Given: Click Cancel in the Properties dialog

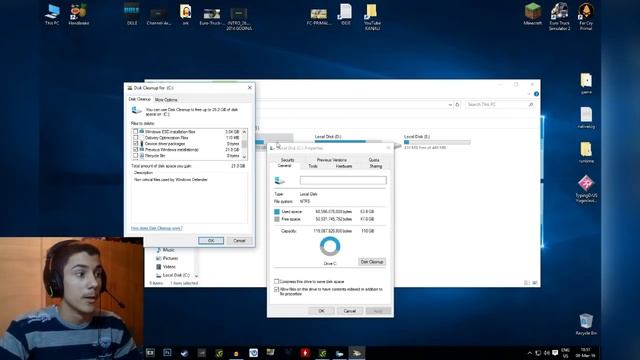Looking at the screenshot, I should tap(349, 311).
